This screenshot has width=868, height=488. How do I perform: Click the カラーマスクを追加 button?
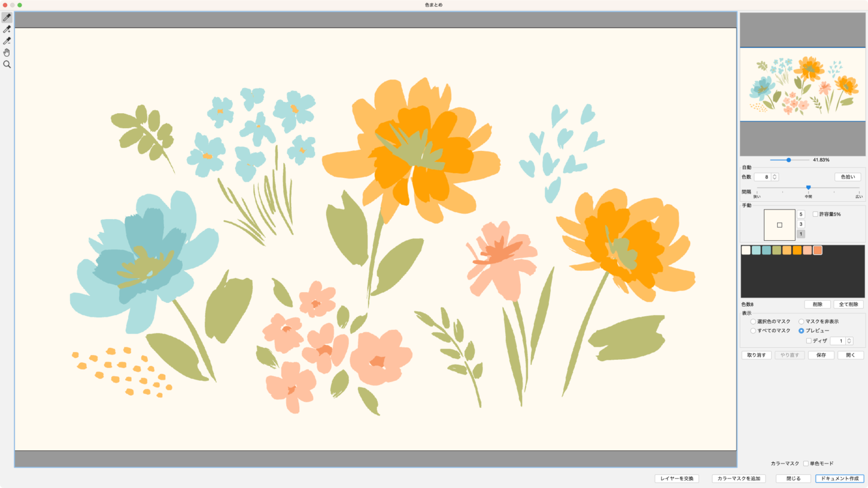(x=739, y=478)
